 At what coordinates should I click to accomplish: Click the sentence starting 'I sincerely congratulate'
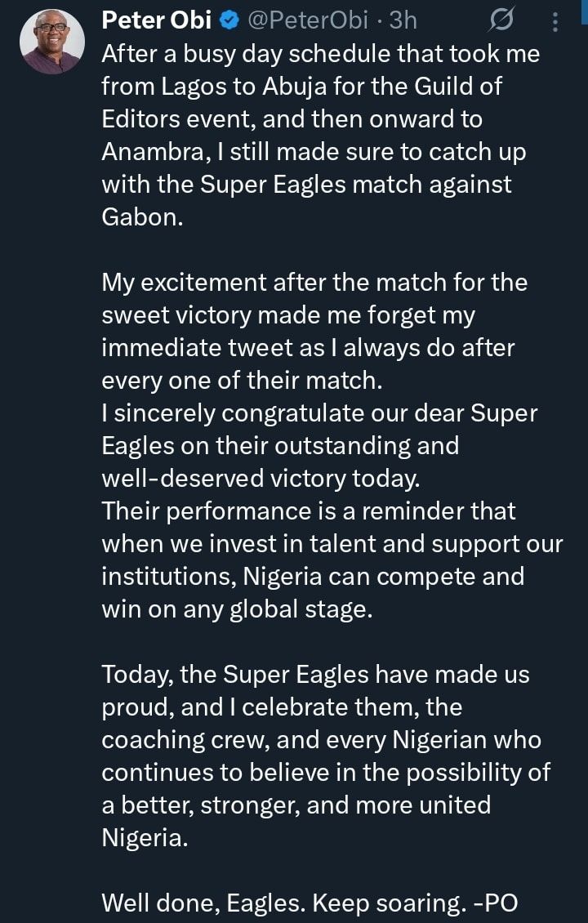tap(318, 445)
